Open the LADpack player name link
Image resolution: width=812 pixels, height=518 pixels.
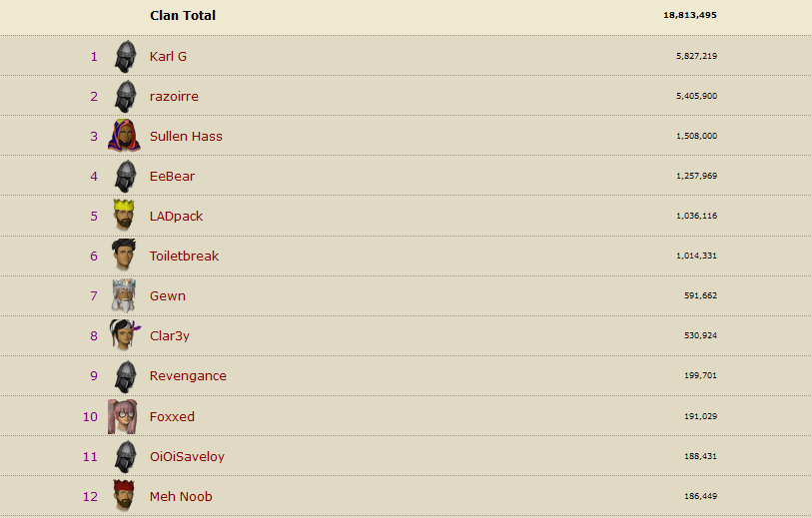pos(176,217)
